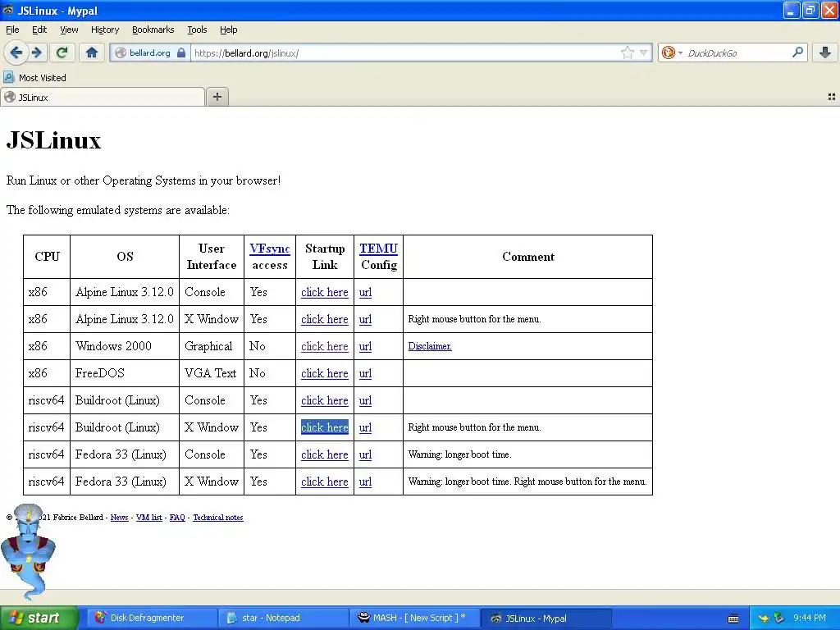This screenshot has width=840, height=630.
Task: Click the address bar URL field
Action: 404,52
